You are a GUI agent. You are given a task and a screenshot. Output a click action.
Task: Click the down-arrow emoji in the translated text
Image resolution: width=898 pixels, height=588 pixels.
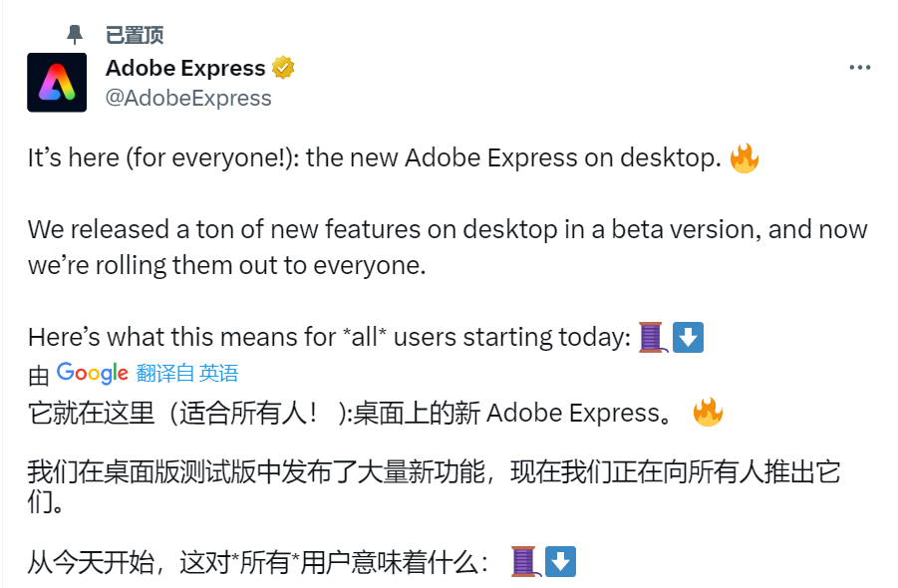[559, 561]
